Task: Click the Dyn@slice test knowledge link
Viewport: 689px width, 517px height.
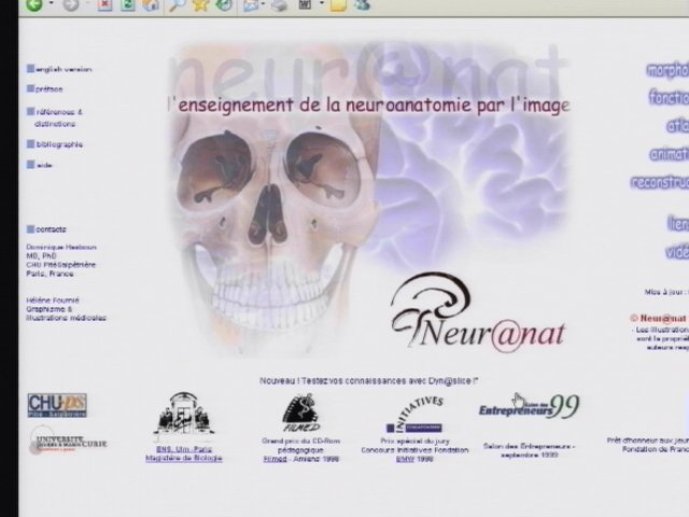Action: point(369,380)
